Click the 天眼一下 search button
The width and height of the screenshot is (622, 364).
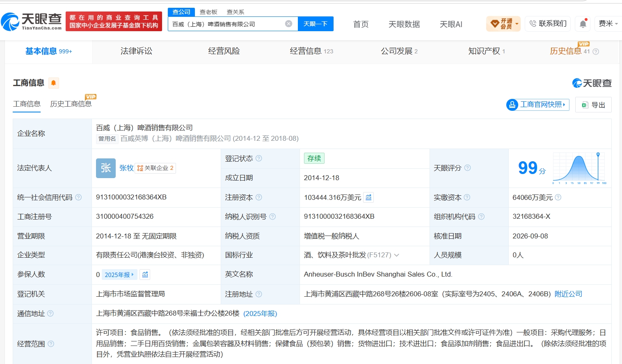click(316, 24)
